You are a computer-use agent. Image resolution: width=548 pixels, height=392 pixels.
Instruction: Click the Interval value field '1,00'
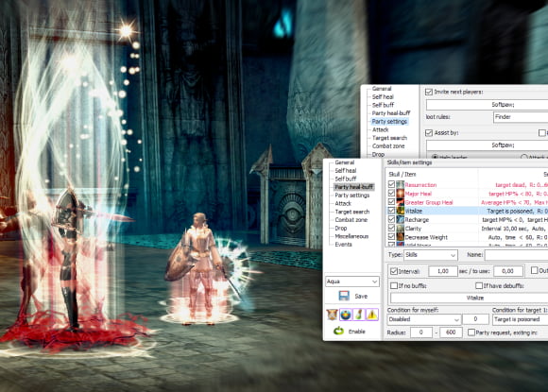coord(443,271)
